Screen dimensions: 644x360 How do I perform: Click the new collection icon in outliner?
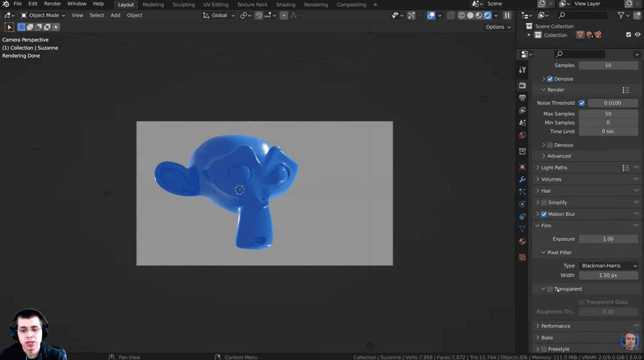(x=637, y=15)
